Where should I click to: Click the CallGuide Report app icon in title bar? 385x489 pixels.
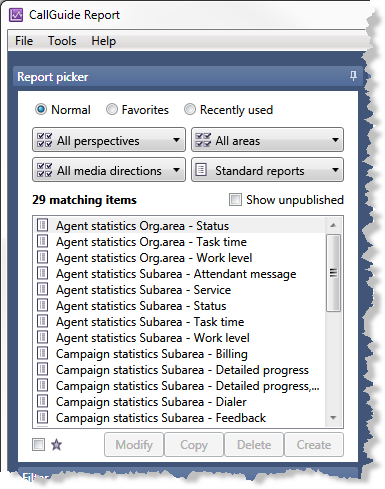coord(16,15)
